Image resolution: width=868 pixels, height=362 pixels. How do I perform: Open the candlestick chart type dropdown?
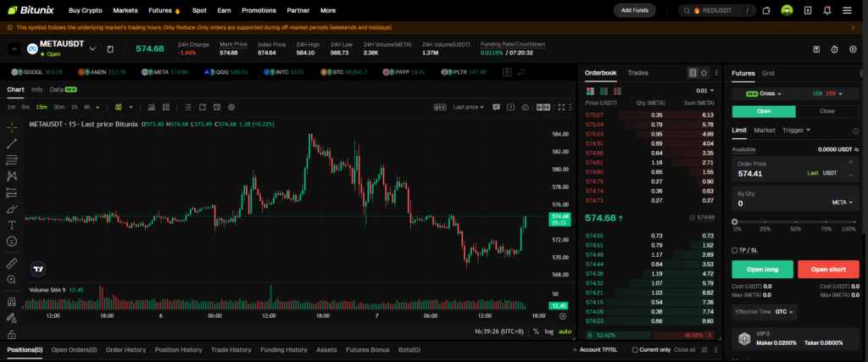click(x=131, y=107)
